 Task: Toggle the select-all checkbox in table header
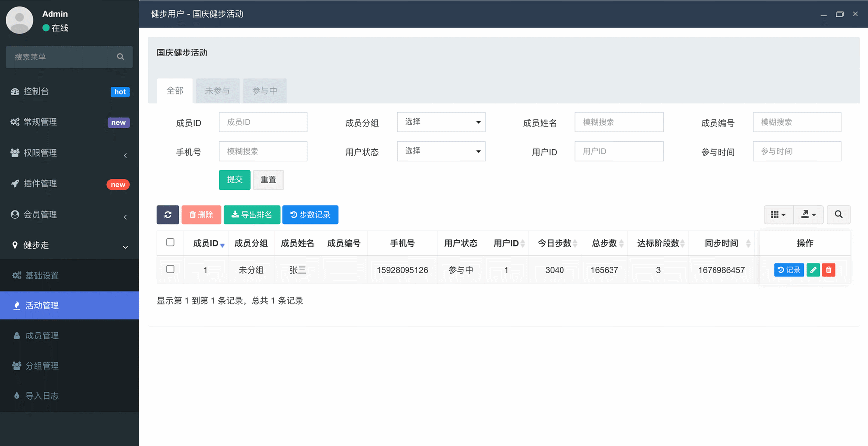point(170,242)
